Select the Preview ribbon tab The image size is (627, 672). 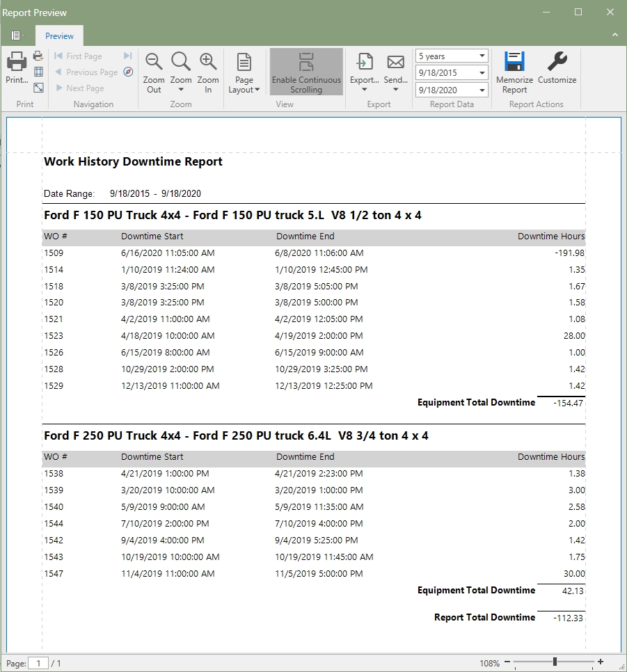[x=59, y=36]
